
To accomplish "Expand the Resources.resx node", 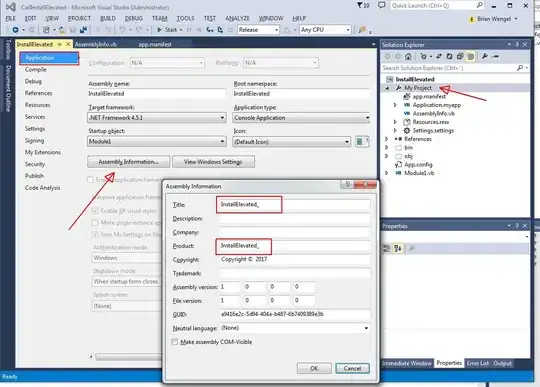I will coord(396,122).
